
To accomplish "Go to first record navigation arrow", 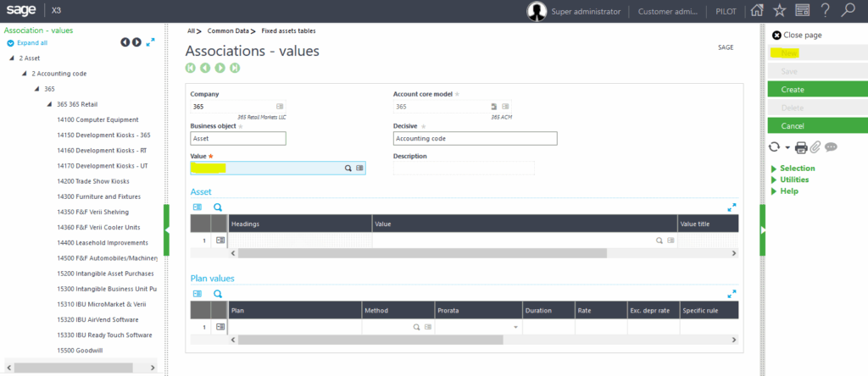I will (191, 68).
